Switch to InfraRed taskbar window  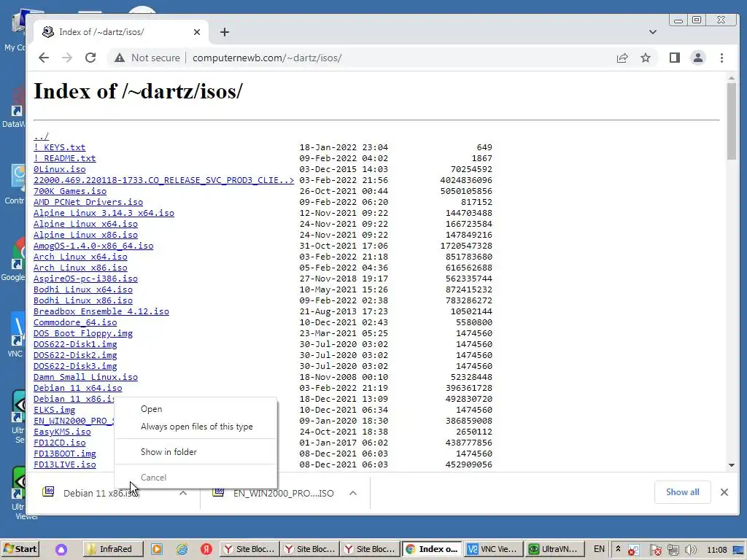point(113,549)
